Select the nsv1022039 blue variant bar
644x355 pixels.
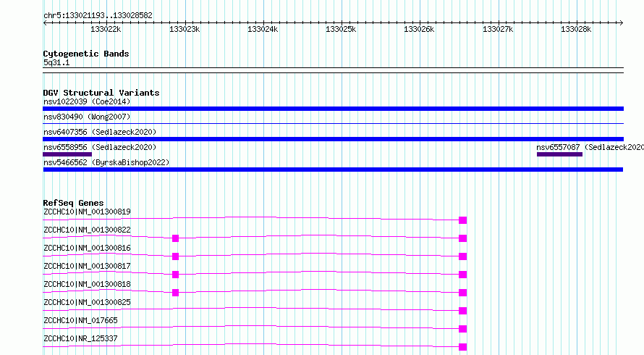333,109
